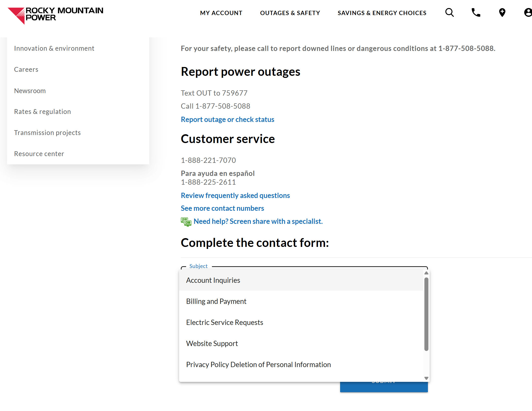Click Report outage or check status
The height and width of the screenshot is (411, 532).
coord(227,119)
